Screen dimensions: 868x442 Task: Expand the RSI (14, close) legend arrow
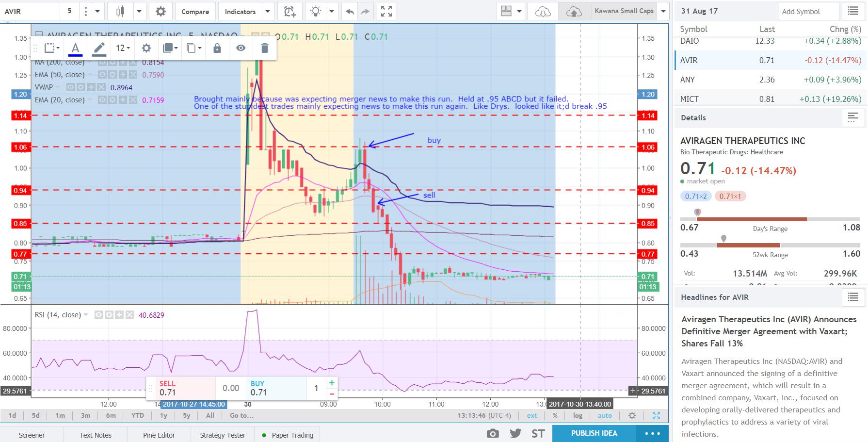(86, 315)
